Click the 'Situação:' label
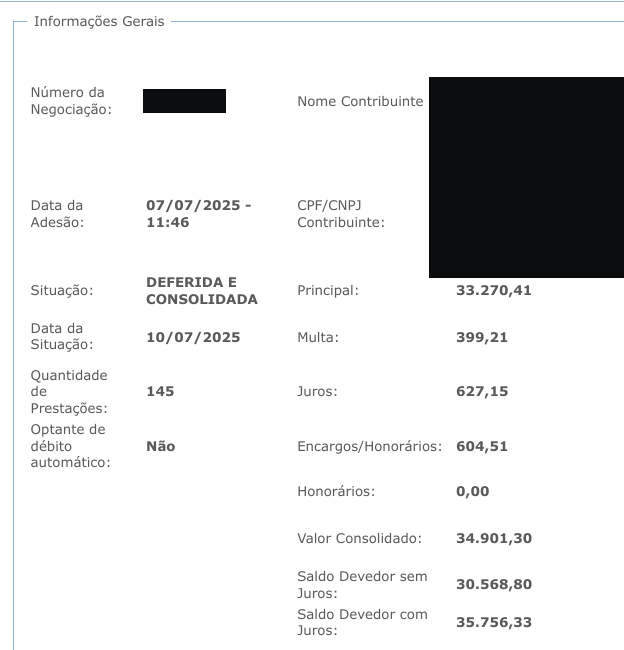The width and height of the screenshot is (624, 650). click(x=62, y=290)
